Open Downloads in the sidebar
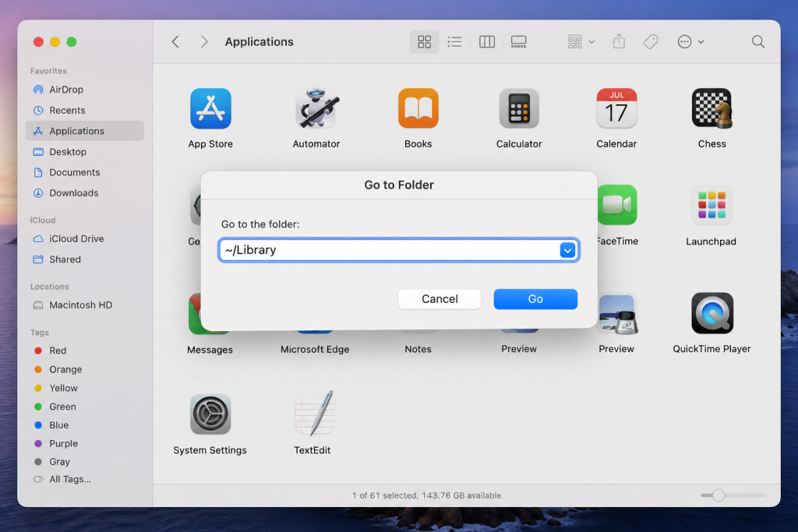 [x=84, y=192]
